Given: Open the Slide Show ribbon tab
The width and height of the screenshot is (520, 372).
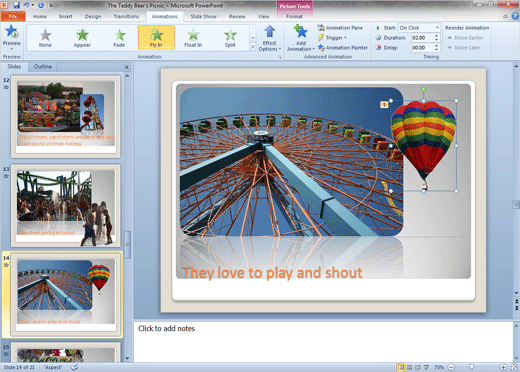Looking at the screenshot, I should click(x=203, y=16).
